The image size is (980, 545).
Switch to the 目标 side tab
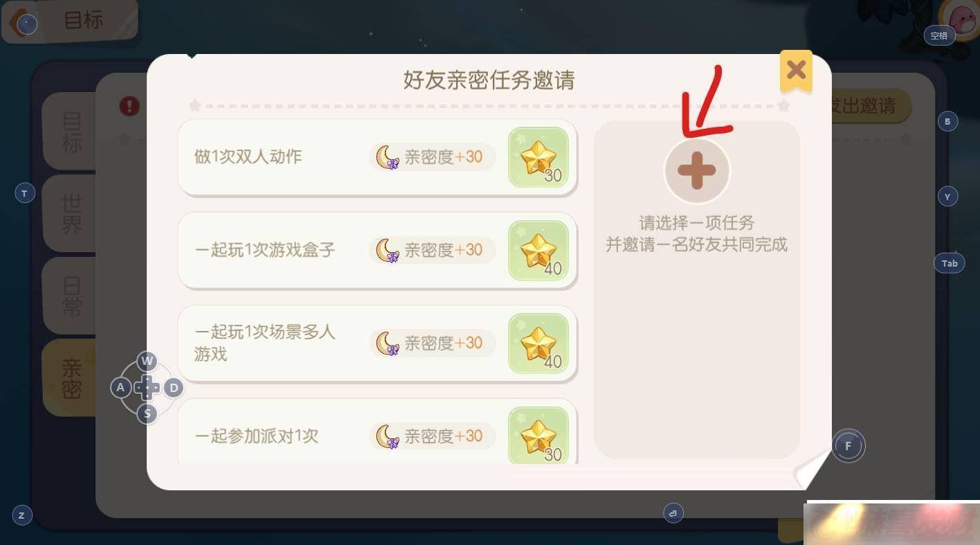(x=70, y=132)
